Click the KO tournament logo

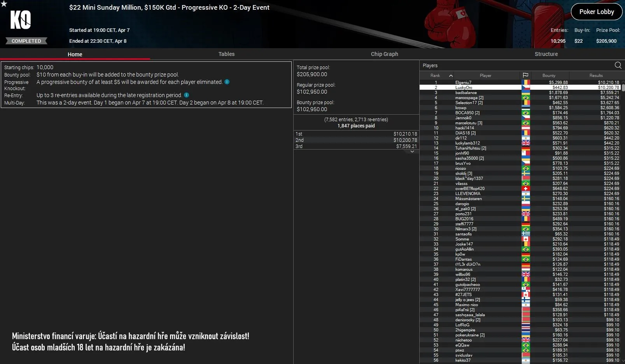coord(20,20)
